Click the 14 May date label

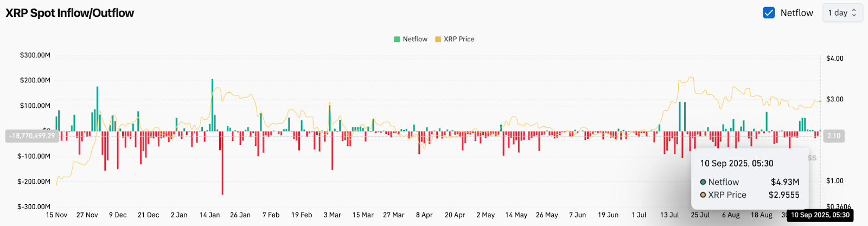[x=516, y=215]
